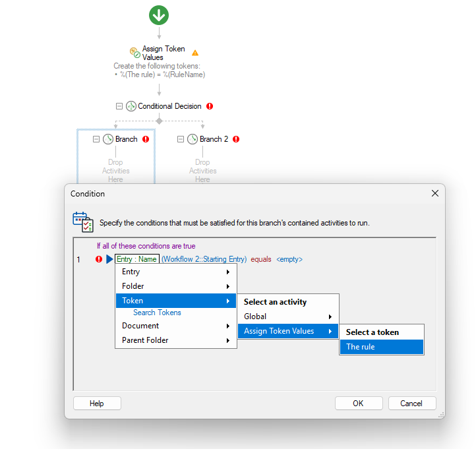Click the blue play arrow on condition row 1
The image size is (476, 453).
point(109,259)
